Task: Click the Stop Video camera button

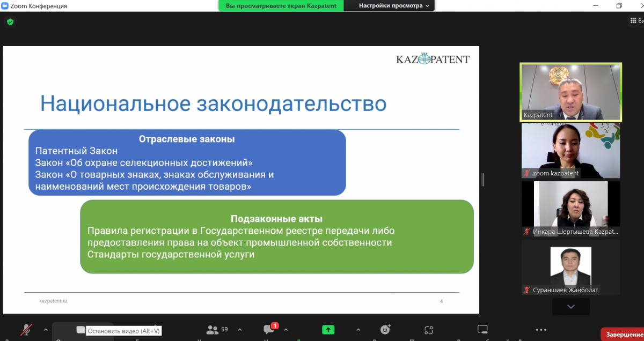Action: [x=80, y=330]
